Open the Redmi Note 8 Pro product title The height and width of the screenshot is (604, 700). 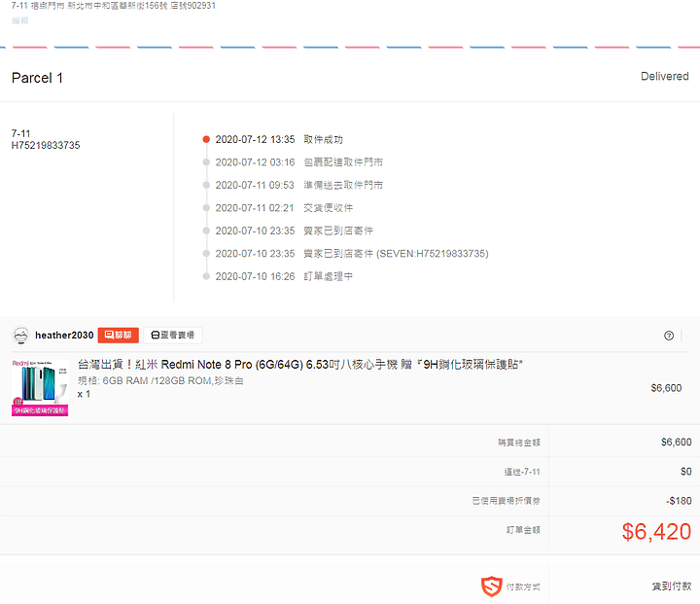click(x=300, y=365)
